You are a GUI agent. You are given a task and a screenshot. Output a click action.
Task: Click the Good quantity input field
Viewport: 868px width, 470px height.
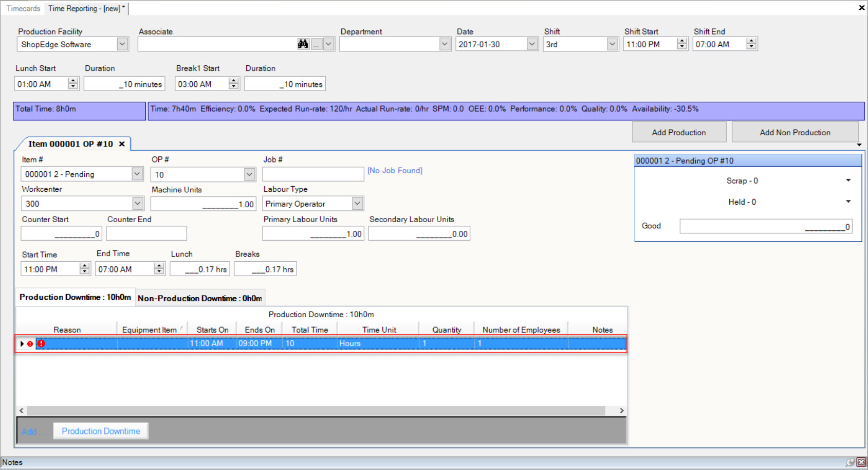[766, 226]
